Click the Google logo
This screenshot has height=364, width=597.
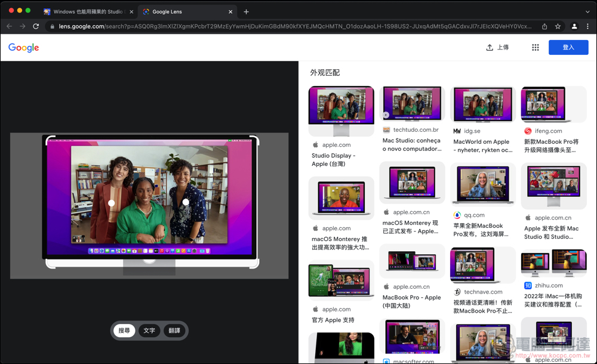[24, 48]
